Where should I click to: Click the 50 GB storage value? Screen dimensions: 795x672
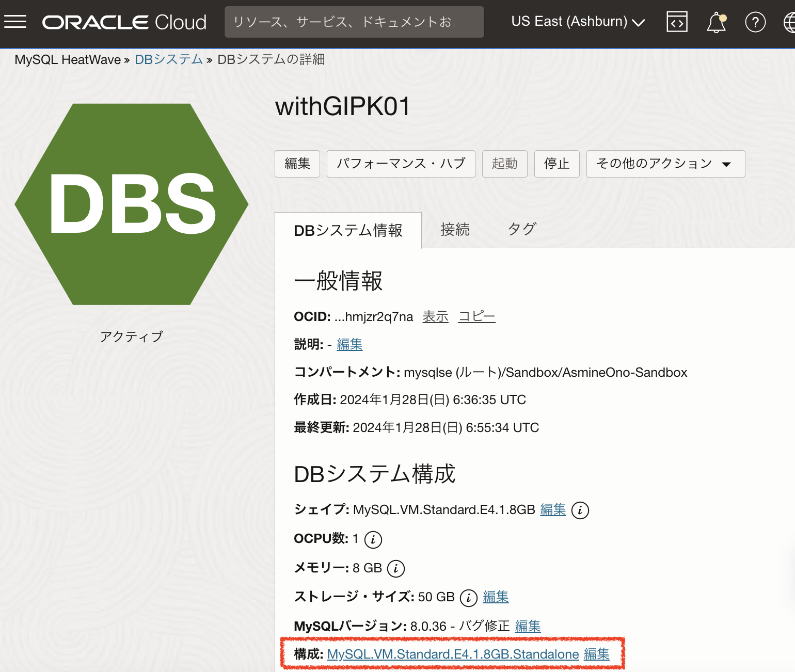[436, 597]
